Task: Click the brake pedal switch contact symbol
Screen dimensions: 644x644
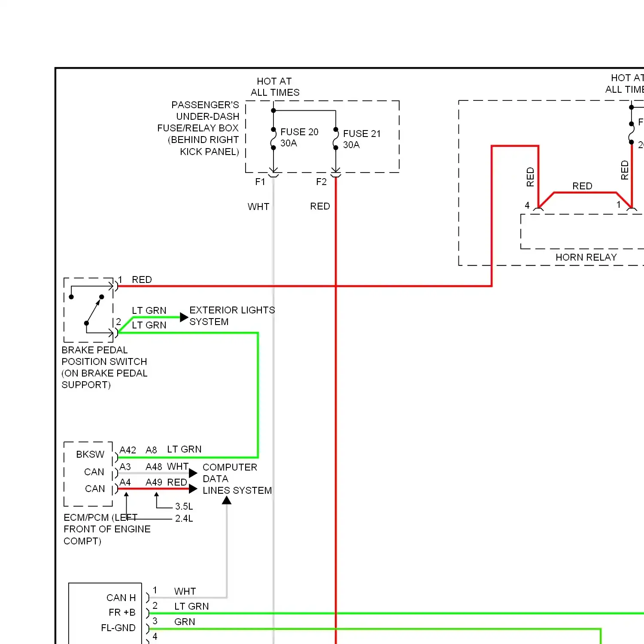Action: (x=88, y=310)
